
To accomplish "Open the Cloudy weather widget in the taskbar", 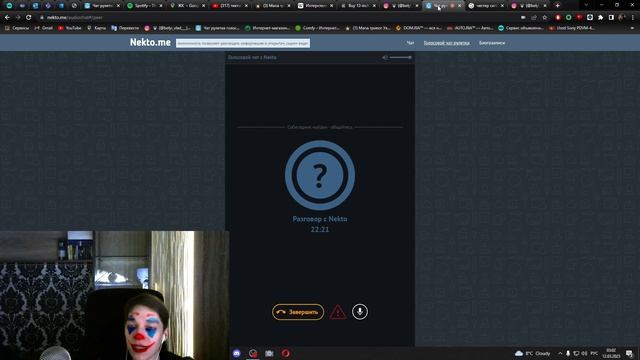I will pyautogui.click(x=533, y=353).
